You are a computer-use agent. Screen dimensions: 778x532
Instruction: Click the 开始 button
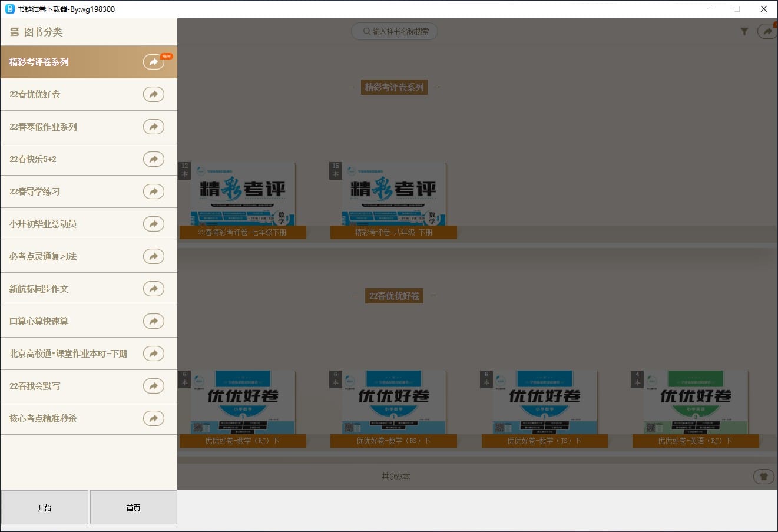click(45, 507)
